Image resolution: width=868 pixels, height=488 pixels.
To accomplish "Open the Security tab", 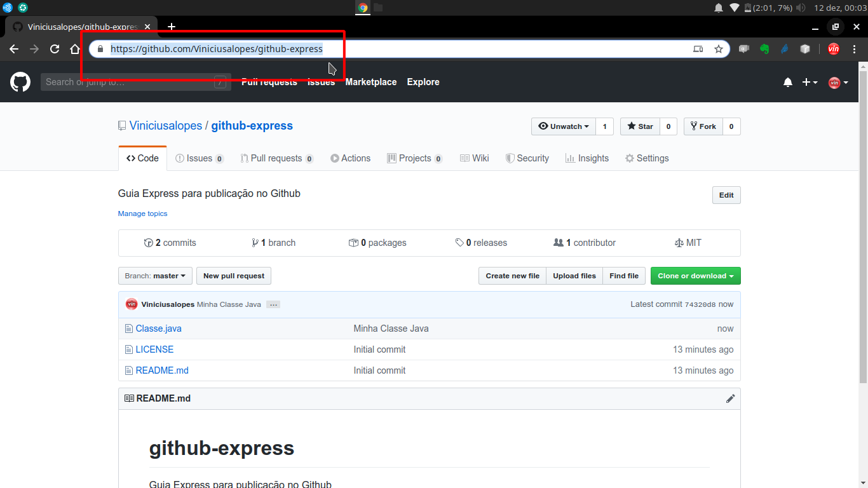I will coord(527,158).
